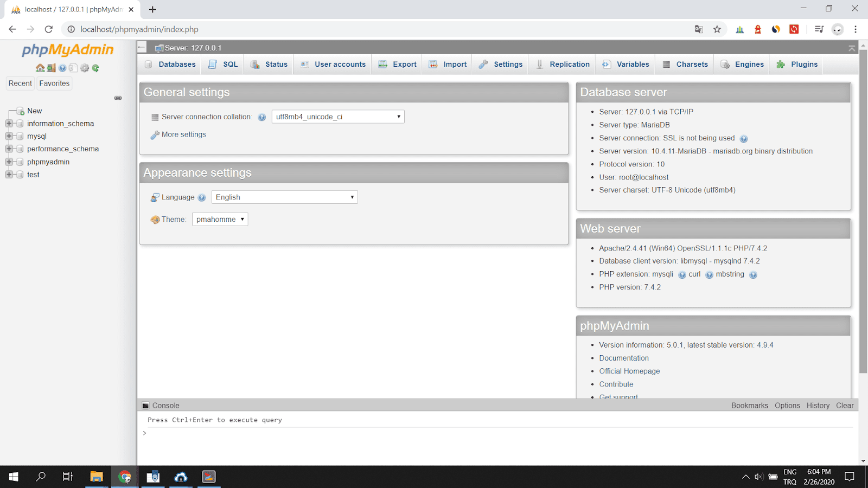Open the MariaDB documentation page icon in sidebar
Image resolution: width=868 pixels, height=488 pixels.
click(x=73, y=68)
